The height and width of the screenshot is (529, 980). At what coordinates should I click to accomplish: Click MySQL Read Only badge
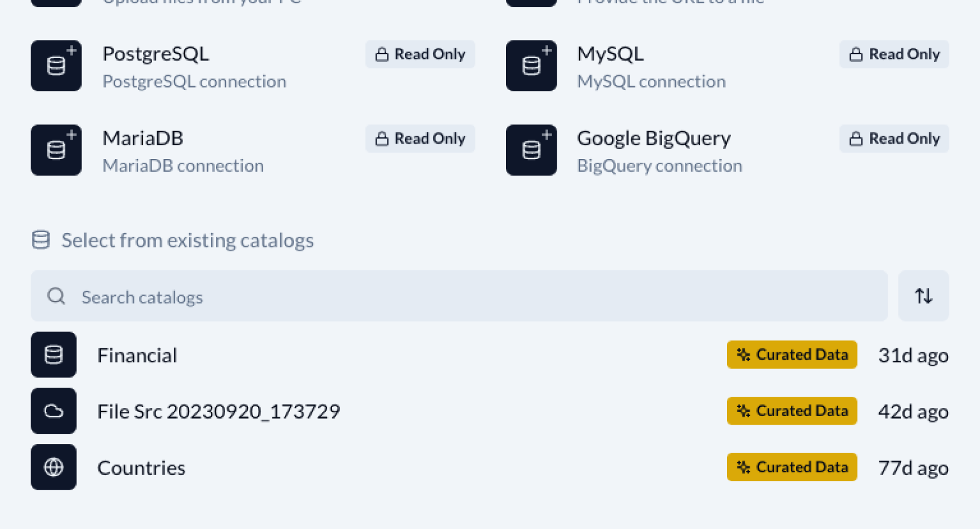click(x=894, y=54)
